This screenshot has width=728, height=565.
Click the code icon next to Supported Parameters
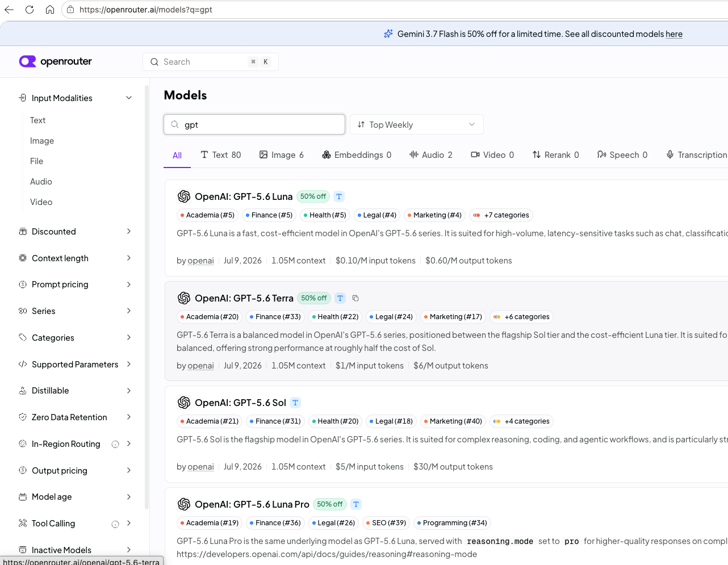pos(23,365)
